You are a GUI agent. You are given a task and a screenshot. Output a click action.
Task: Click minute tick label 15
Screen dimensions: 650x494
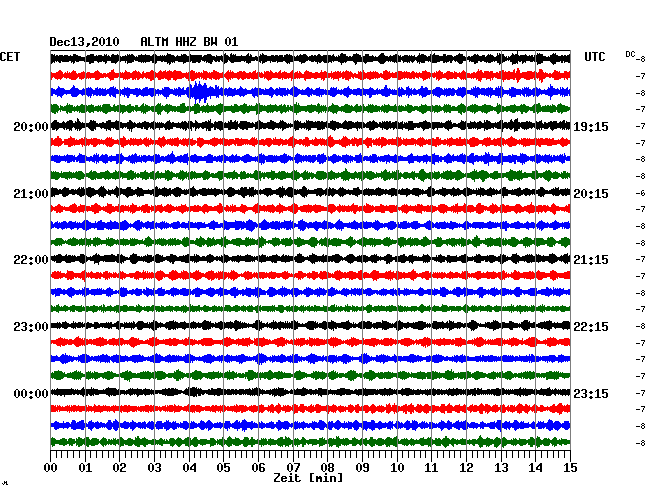(x=570, y=468)
